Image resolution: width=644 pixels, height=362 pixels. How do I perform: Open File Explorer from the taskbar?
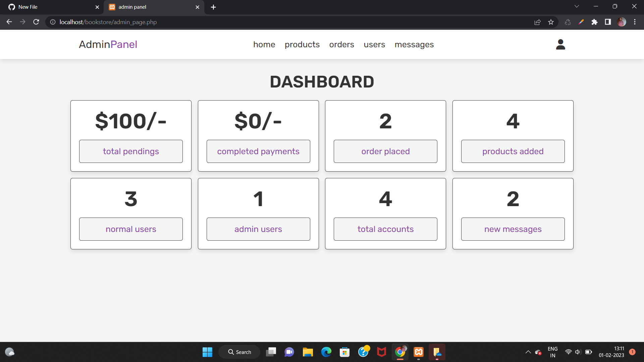(x=308, y=352)
